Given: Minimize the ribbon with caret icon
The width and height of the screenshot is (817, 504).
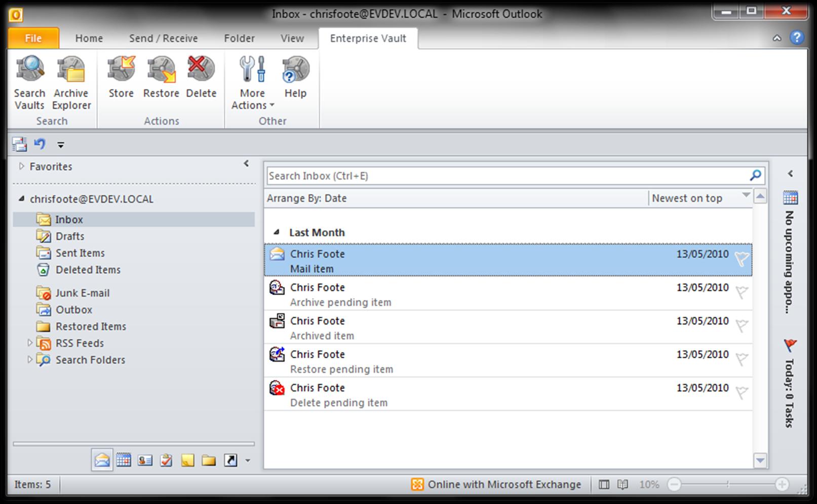Looking at the screenshot, I should click(x=777, y=38).
